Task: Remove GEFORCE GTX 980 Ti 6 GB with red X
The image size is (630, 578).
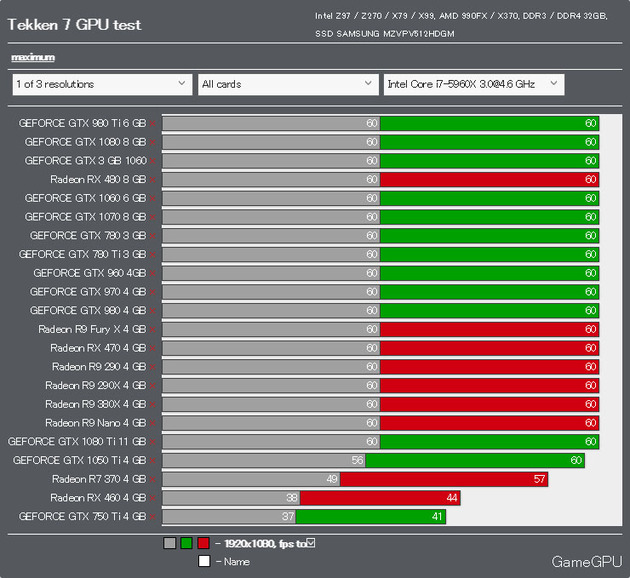Action: click(x=153, y=123)
